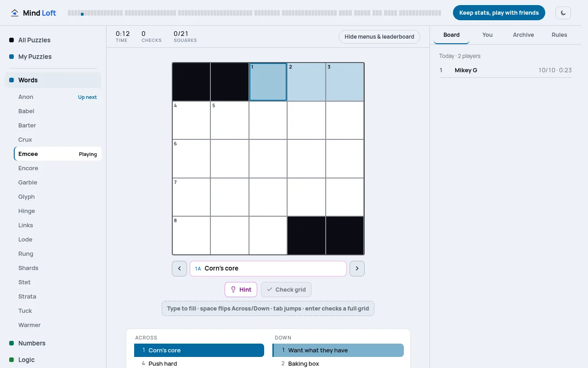Click Keep stats, play with friends
Image resolution: width=588 pixels, height=368 pixels.
[499, 13]
